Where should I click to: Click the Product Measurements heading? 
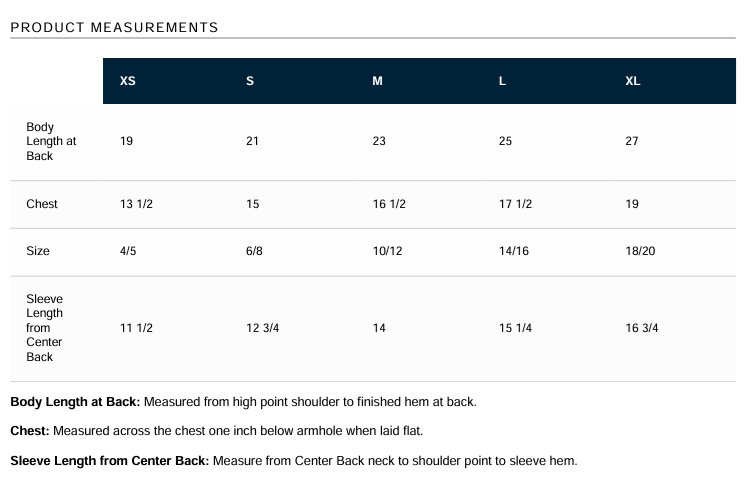[x=114, y=27]
